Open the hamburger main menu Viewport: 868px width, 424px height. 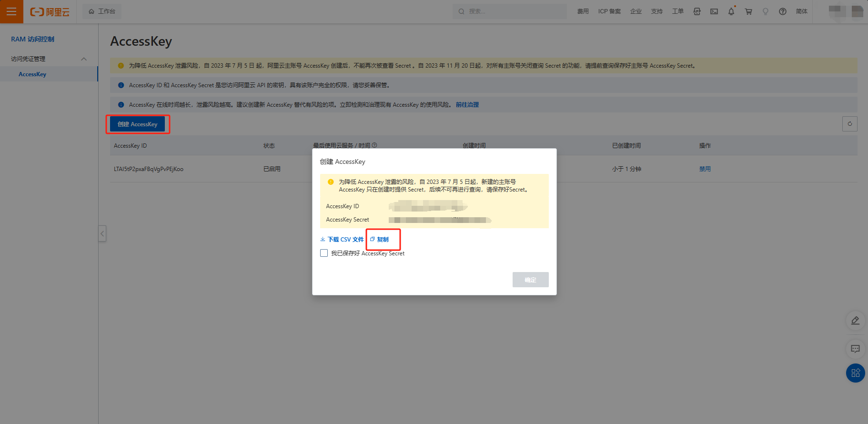(x=11, y=11)
